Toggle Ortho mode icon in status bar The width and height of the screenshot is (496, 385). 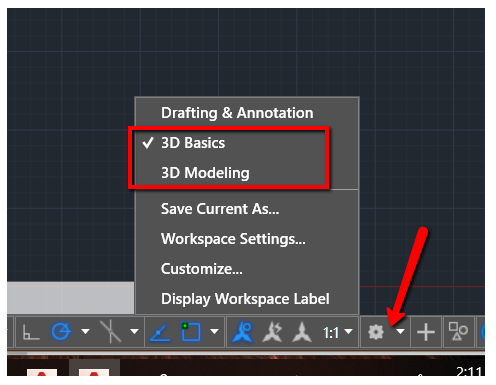coord(31,332)
